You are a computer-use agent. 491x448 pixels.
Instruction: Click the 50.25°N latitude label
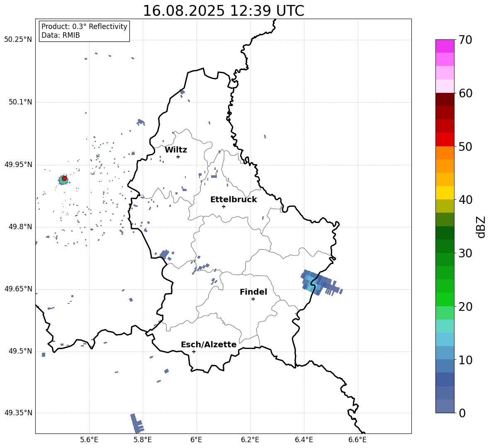[18, 39]
